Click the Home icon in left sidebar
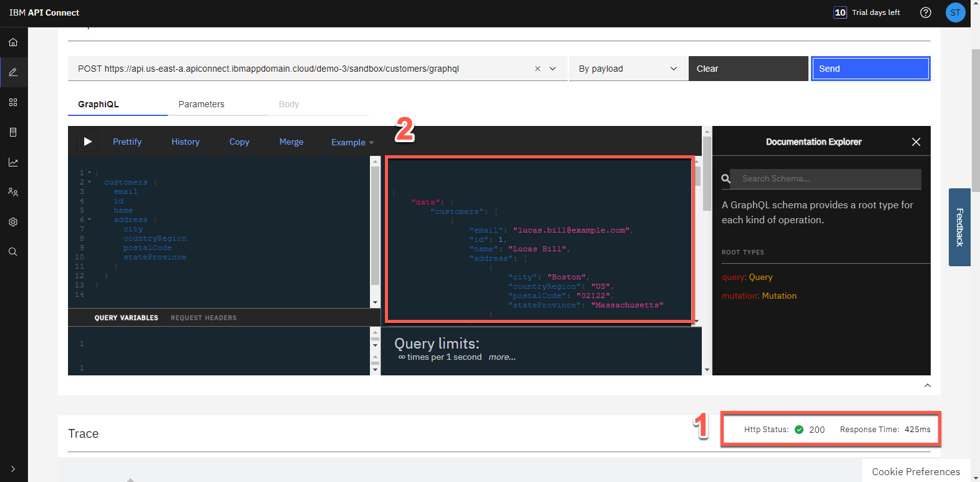This screenshot has height=482, width=980. pos(13,42)
